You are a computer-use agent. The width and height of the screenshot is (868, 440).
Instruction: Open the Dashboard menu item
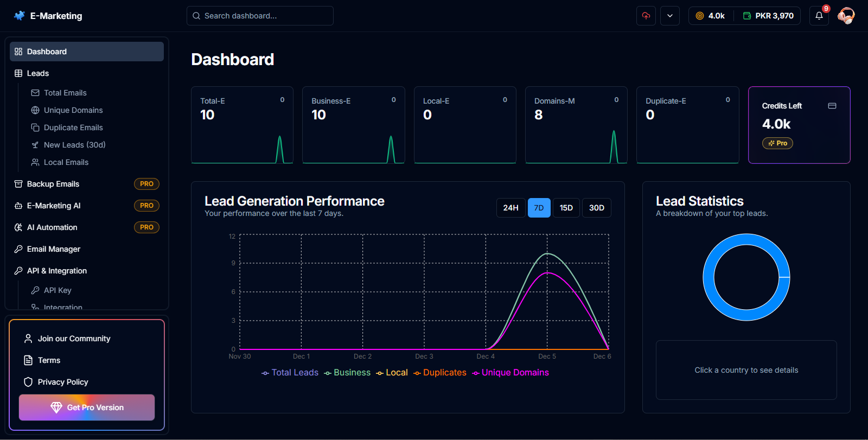87,52
